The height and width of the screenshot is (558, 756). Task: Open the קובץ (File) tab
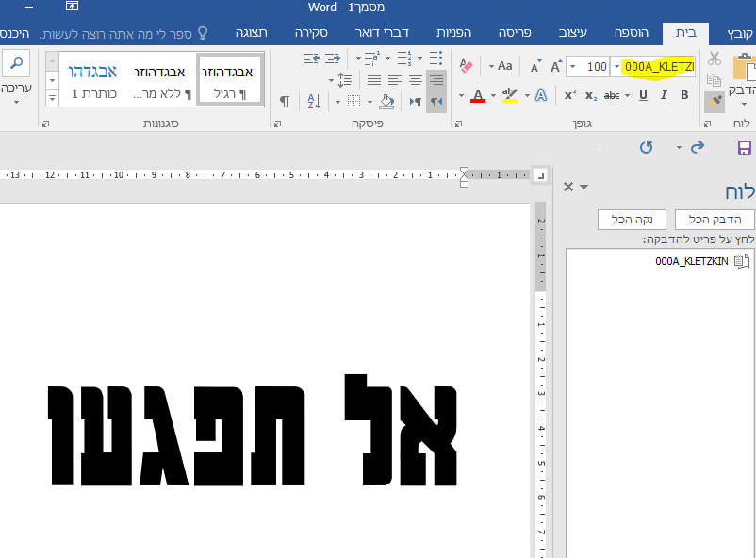coord(740,33)
